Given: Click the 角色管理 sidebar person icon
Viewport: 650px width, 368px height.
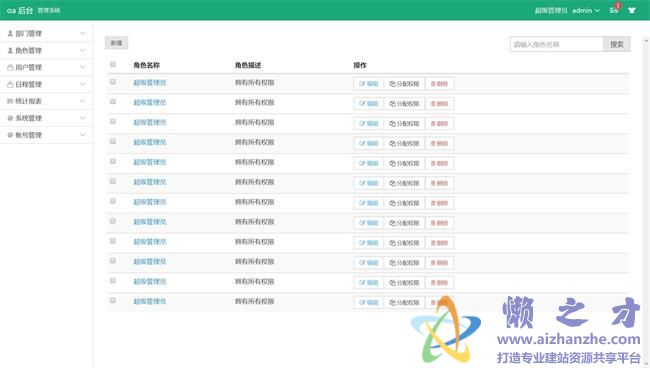Looking at the screenshot, I should [10, 51].
